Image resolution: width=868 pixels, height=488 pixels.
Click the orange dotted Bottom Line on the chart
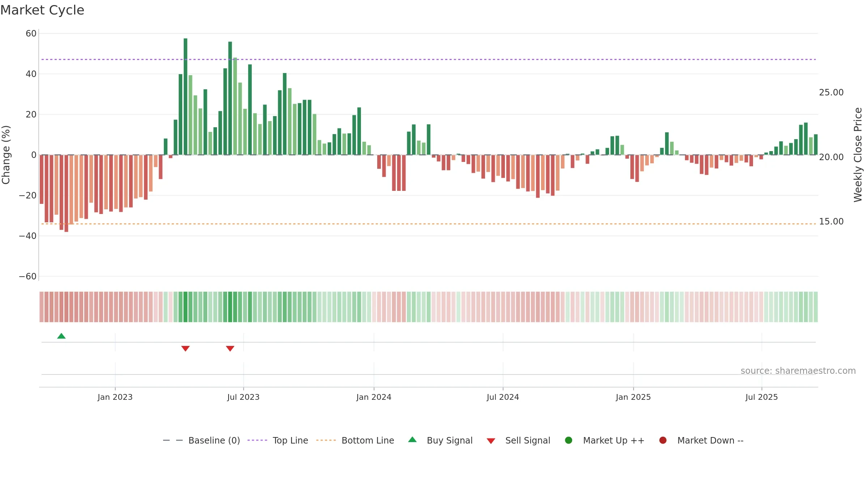[429, 224]
